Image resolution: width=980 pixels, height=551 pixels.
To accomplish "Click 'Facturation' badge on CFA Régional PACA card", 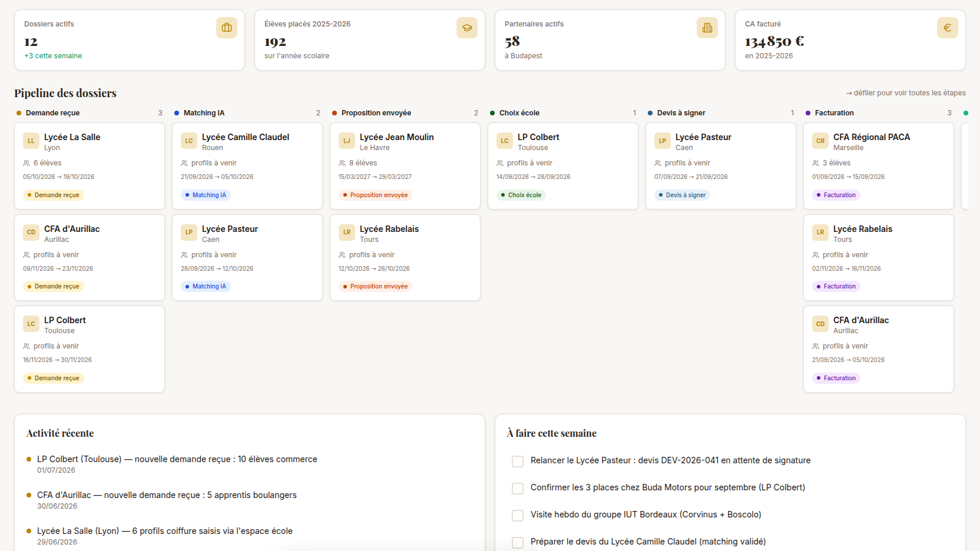I will pyautogui.click(x=836, y=195).
